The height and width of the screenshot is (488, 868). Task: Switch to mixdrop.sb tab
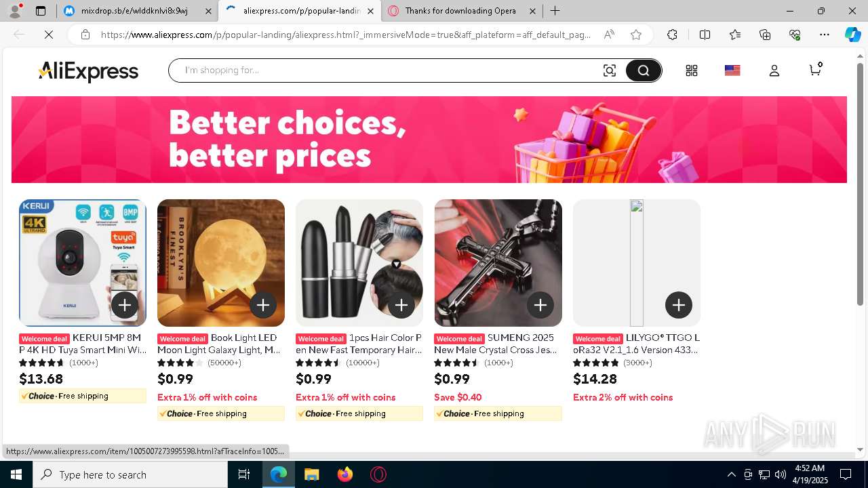point(136,11)
